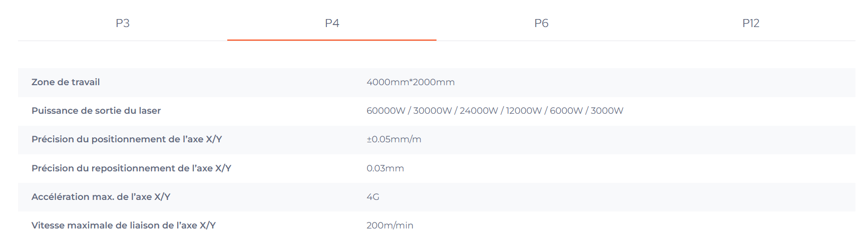
Task: Select the P4 model tab
Action: [x=332, y=23]
